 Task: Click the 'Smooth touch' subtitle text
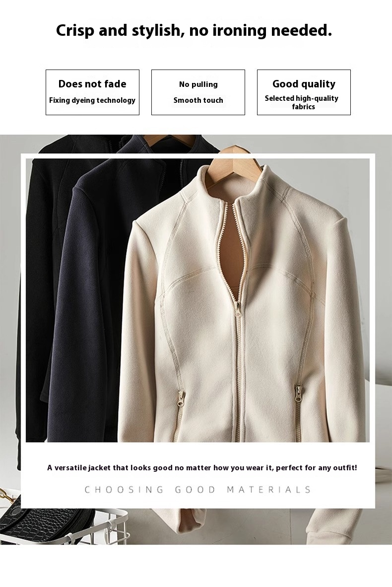[198, 100]
